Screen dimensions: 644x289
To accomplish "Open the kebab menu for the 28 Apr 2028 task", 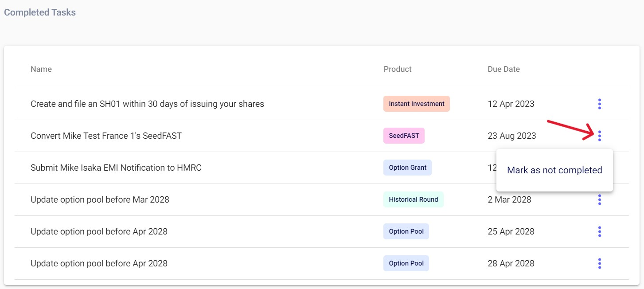I will point(599,263).
